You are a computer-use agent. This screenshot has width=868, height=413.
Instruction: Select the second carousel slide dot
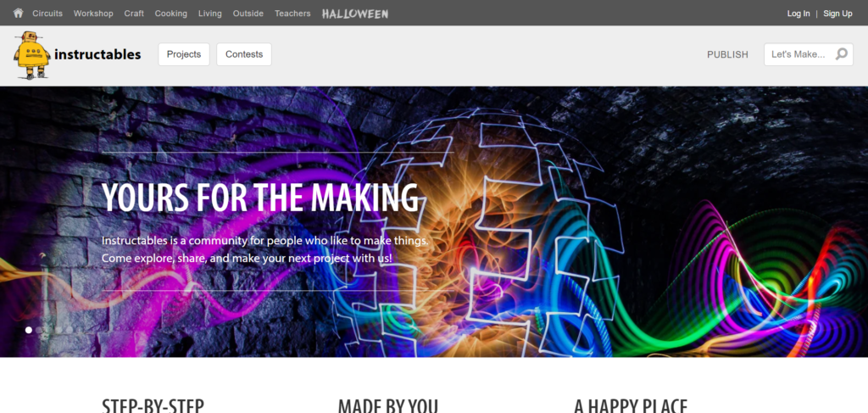point(39,330)
